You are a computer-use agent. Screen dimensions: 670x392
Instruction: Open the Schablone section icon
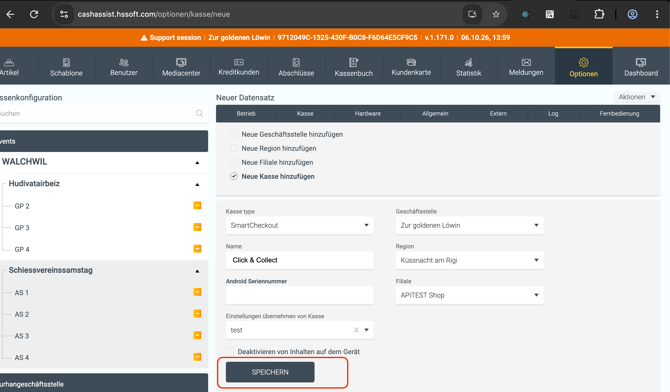tap(66, 62)
